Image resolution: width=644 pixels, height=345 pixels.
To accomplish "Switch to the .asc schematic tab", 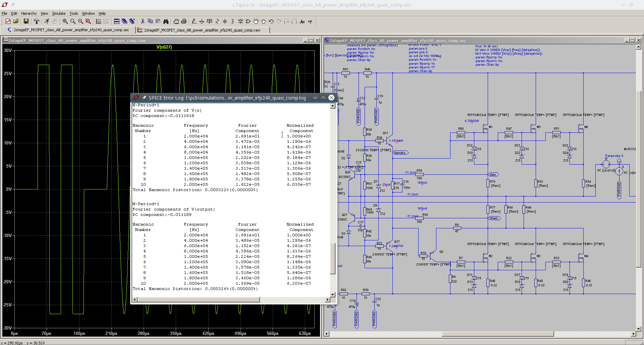I will coord(68,30).
